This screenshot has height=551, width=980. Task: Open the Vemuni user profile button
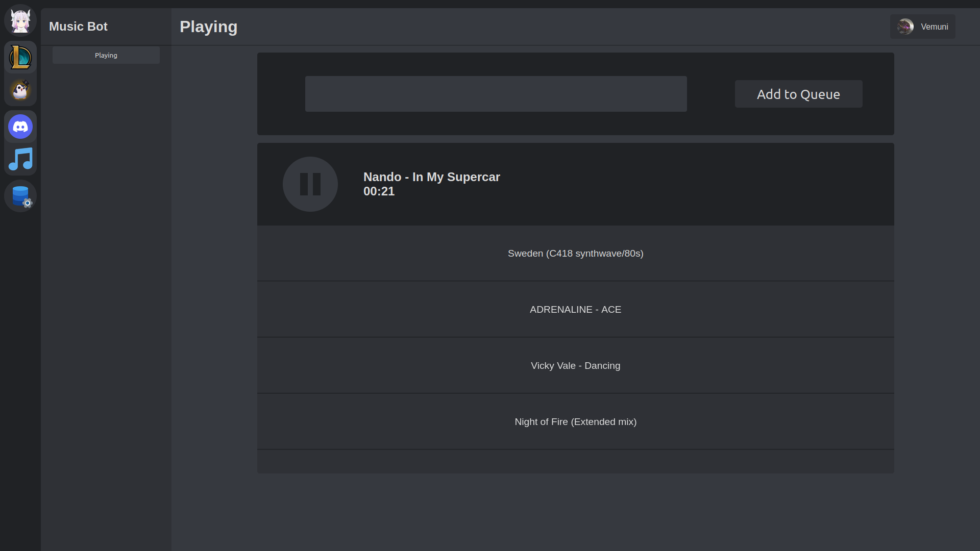pos(923,27)
